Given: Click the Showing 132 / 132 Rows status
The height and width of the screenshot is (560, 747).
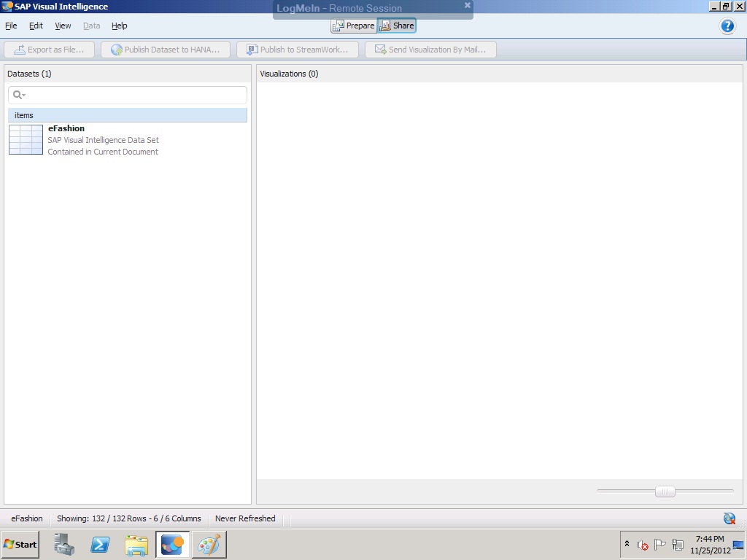Looking at the screenshot, I should pos(128,518).
